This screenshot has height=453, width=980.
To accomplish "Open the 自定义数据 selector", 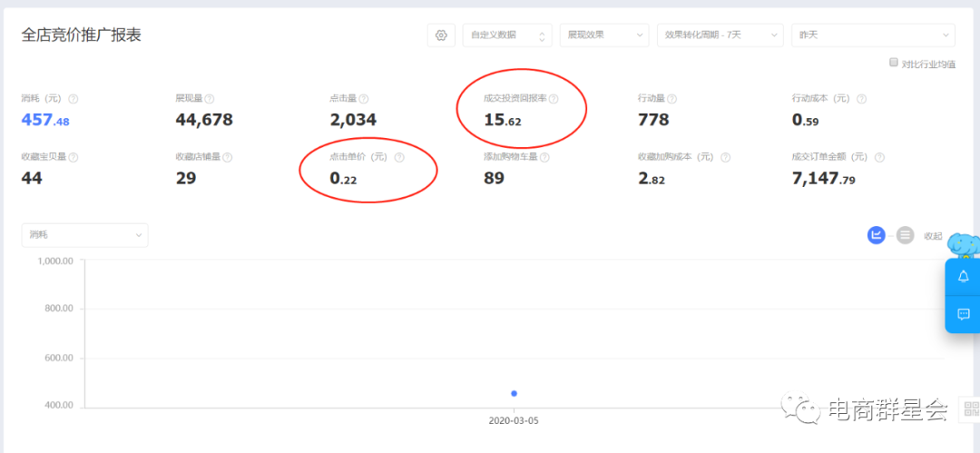I will tap(507, 35).
